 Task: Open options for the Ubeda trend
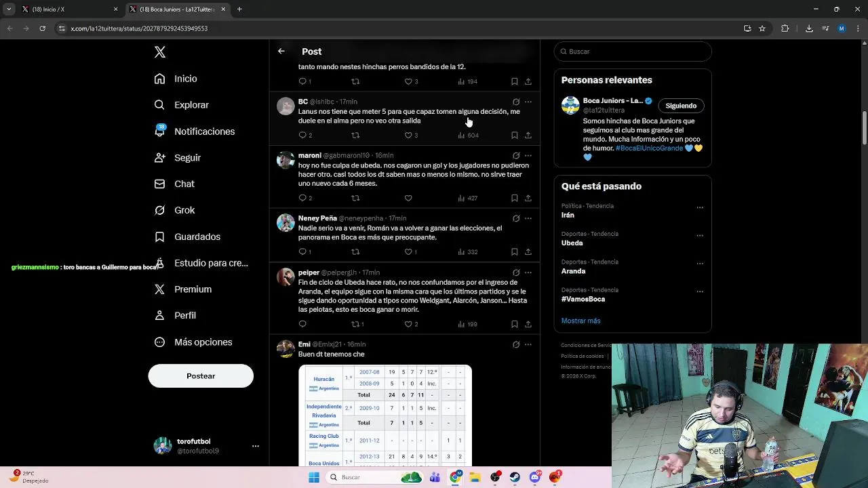click(x=700, y=236)
